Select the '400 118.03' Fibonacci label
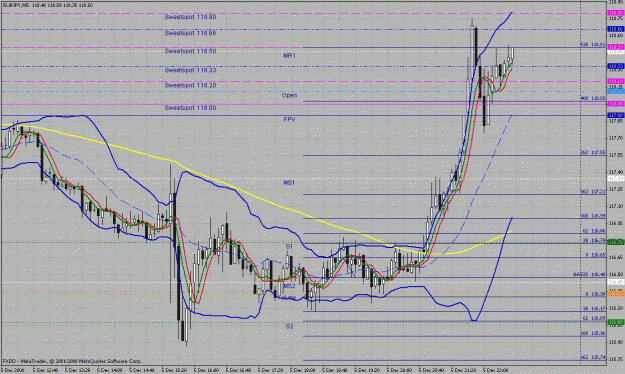Screen dimensions: 625x374 [x=592, y=98]
